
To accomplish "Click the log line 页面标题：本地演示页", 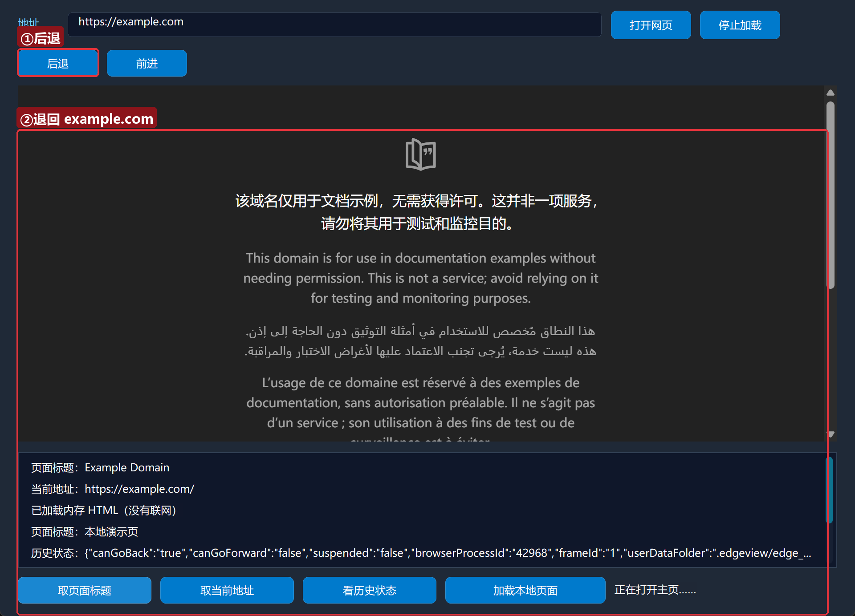I will [85, 531].
